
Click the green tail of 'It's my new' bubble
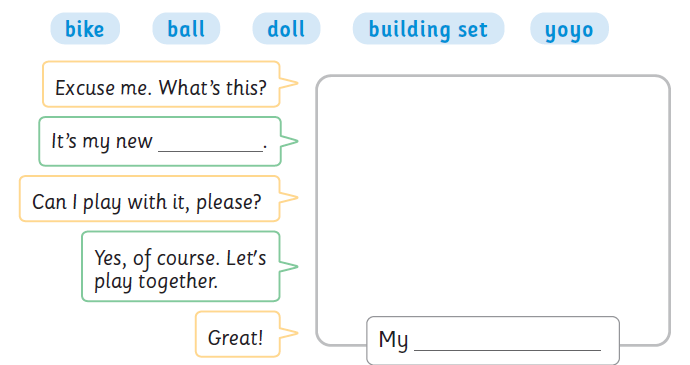point(289,141)
